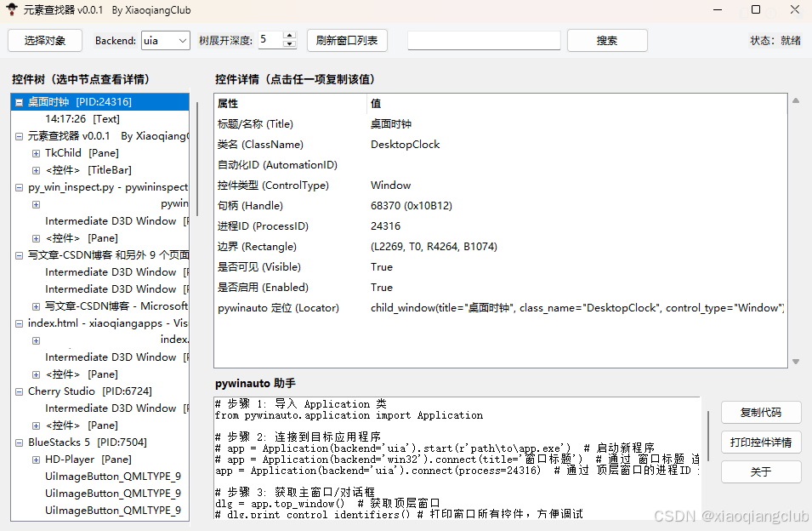Collapse the BlueStacks 5 PID:7504 node
812x531 pixels.
click(20, 443)
